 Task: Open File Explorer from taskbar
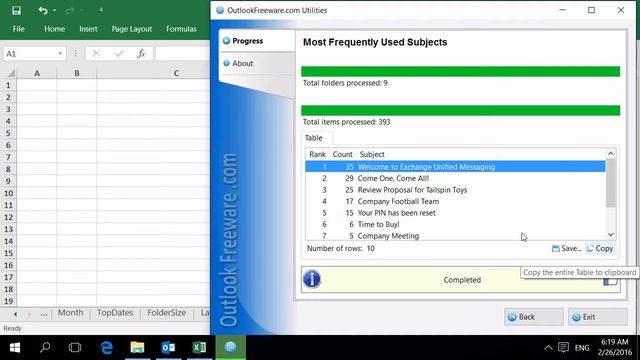137,347
